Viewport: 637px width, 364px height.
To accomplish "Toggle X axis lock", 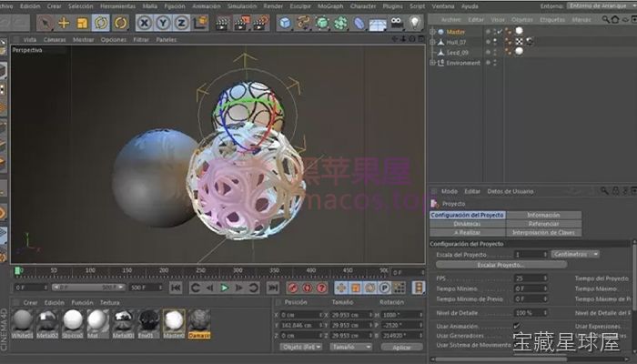I will (144, 23).
